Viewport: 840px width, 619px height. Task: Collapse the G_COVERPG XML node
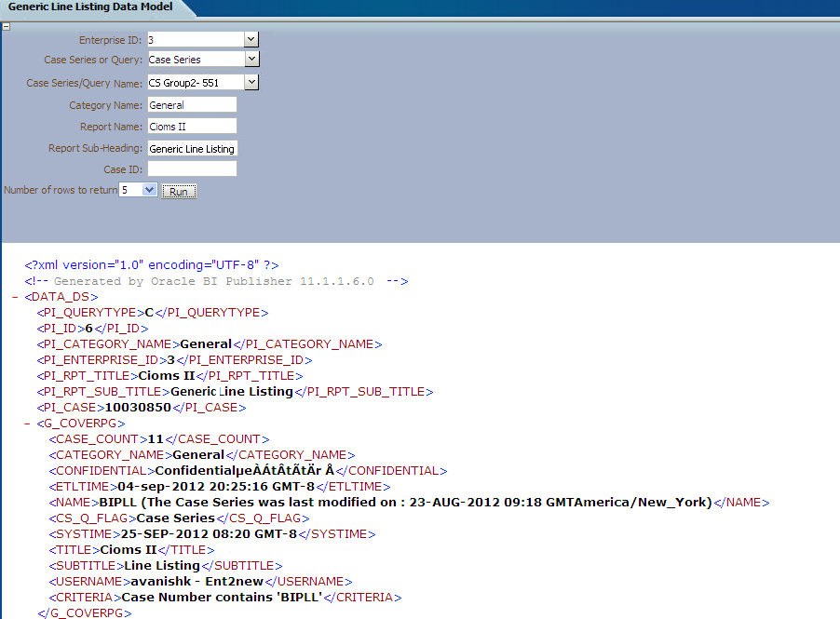[26, 423]
